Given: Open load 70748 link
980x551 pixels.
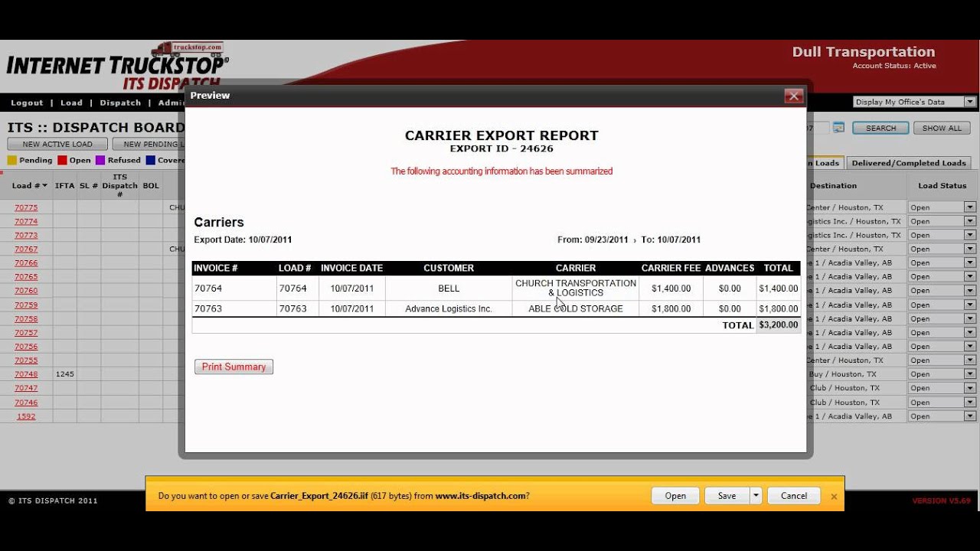Looking at the screenshot, I should tap(26, 374).
